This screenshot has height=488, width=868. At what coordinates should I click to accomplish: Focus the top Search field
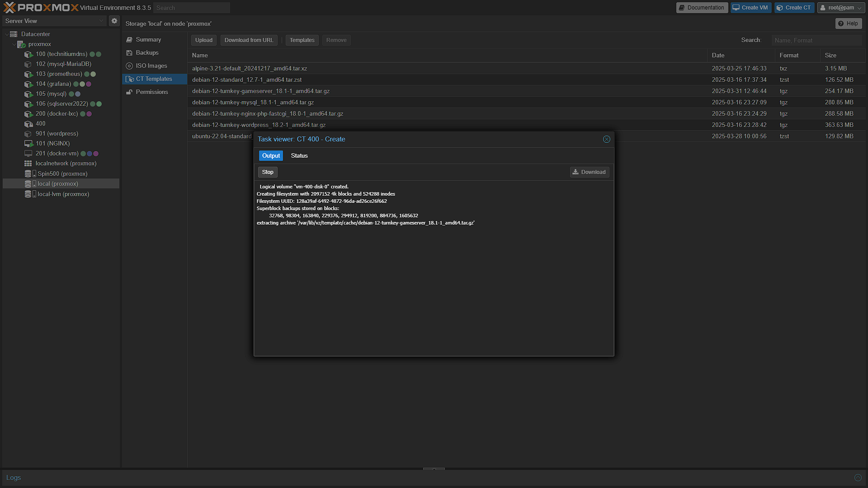[x=192, y=8]
